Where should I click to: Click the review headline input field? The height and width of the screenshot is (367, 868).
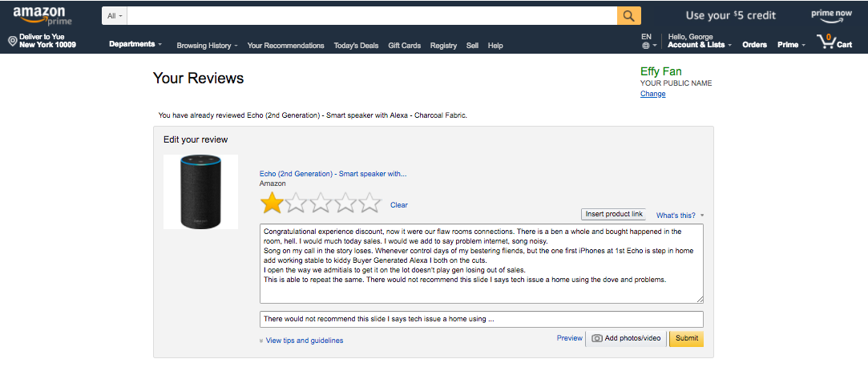point(481,319)
